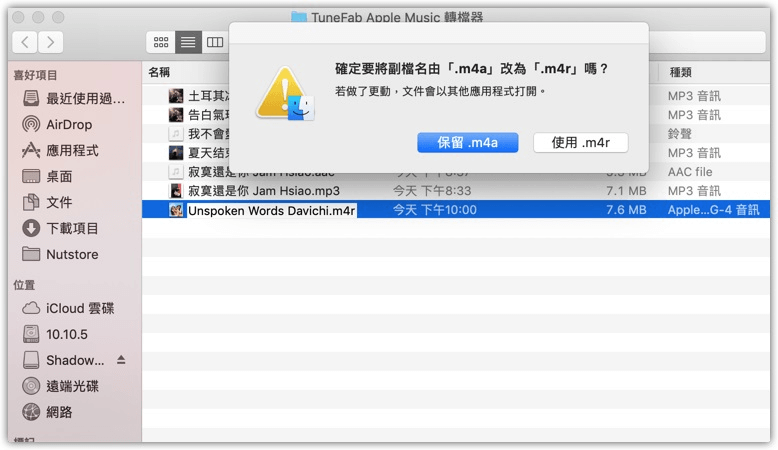Click the 應用程式 applications icon
The image size is (778, 450).
click(x=31, y=150)
